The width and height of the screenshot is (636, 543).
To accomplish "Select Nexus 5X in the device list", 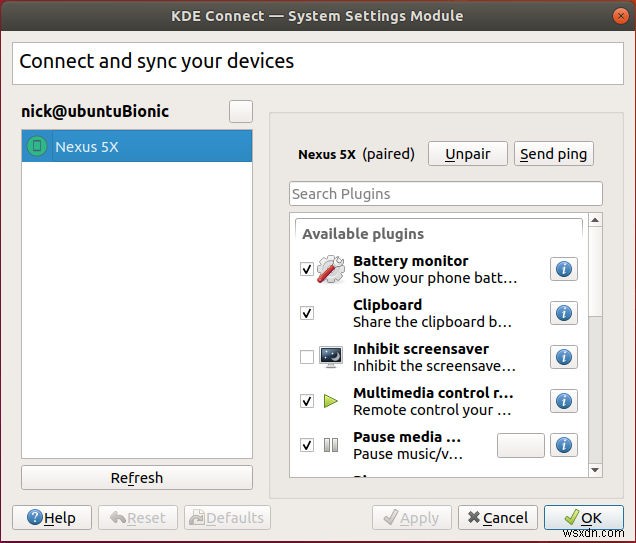I will (137, 147).
